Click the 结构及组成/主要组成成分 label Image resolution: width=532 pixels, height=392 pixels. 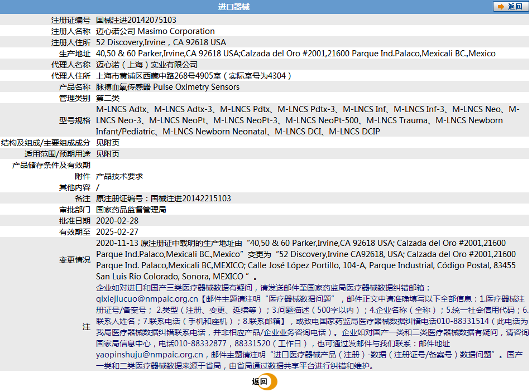pos(46,143)
